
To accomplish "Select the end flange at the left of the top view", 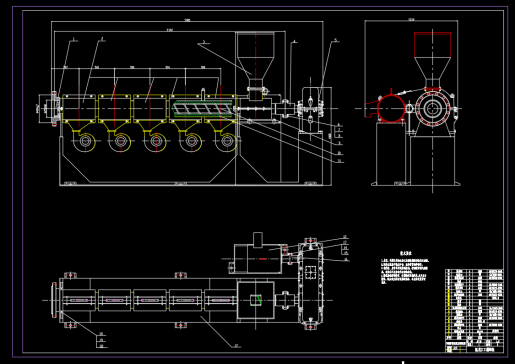I will [54, 300].
